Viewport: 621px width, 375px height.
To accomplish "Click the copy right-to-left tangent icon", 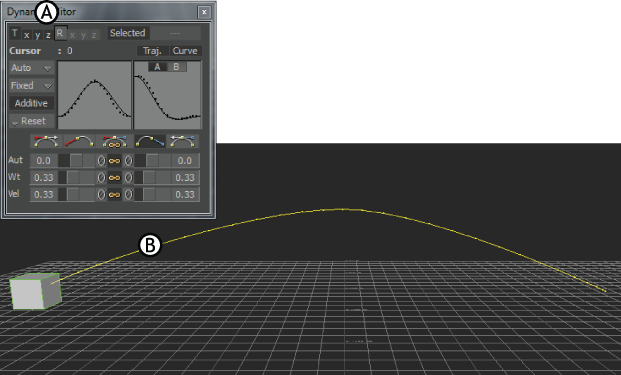I will pos(183,141).
